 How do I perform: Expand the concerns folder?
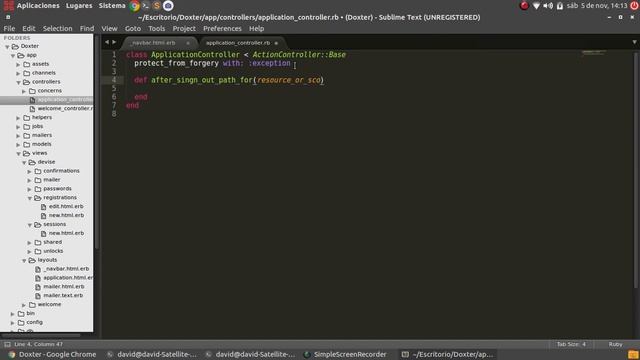tap(24, 91)
